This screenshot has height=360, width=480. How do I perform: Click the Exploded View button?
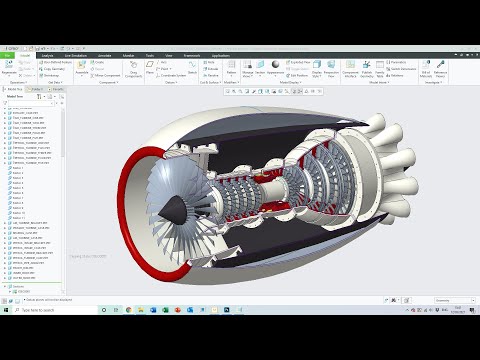pyautogui.click(x=298, y=62)
